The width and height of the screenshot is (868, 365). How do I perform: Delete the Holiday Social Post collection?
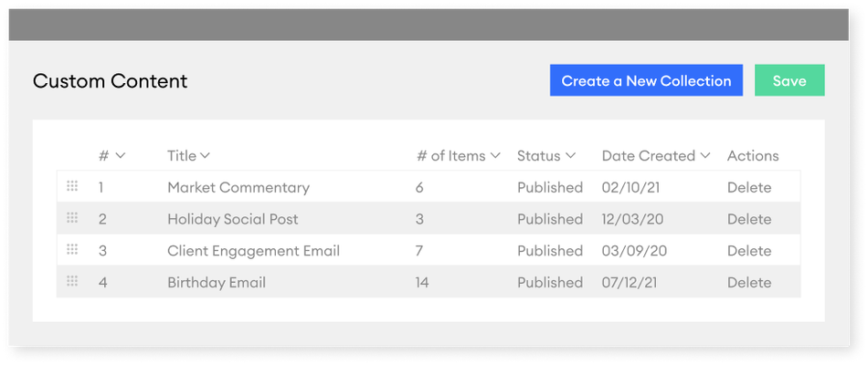pos(749,219)
